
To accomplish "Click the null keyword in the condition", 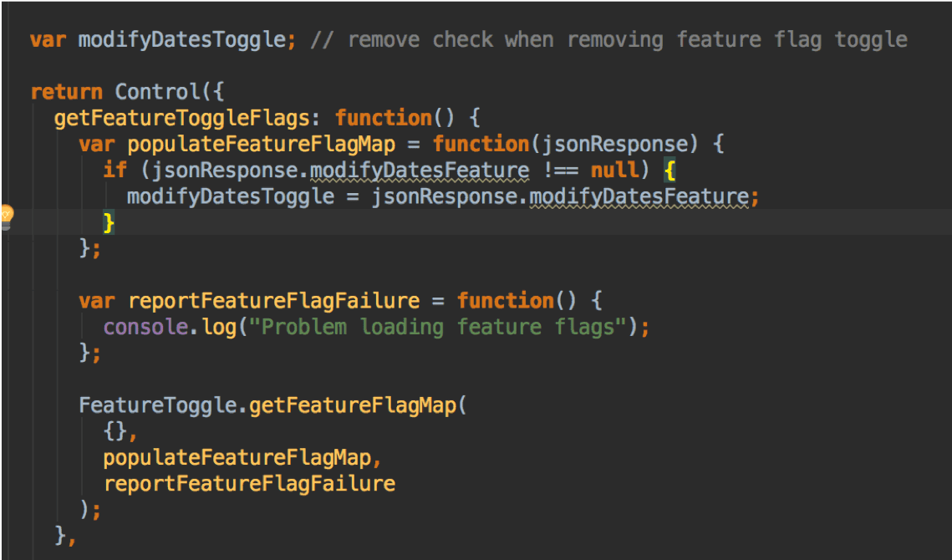I will pyautogui.click(x=615, y=170).
